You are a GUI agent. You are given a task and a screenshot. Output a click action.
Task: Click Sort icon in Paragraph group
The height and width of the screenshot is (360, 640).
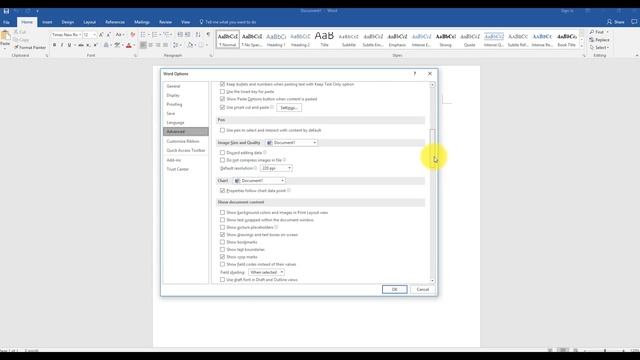click(x=198, y=35)
